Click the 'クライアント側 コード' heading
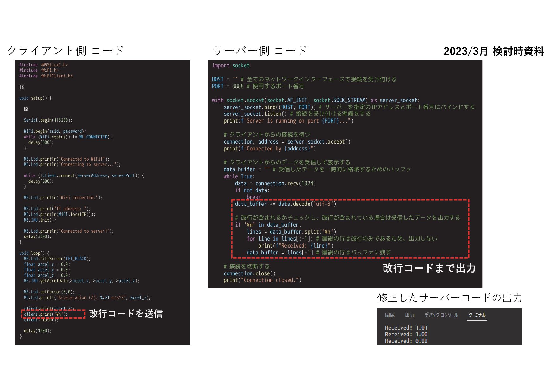This screenshot has height=392, width=555. [x=65, y=51]
